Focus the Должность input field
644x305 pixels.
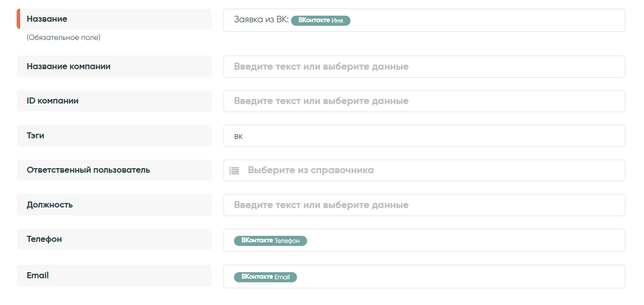pos(424,205)
